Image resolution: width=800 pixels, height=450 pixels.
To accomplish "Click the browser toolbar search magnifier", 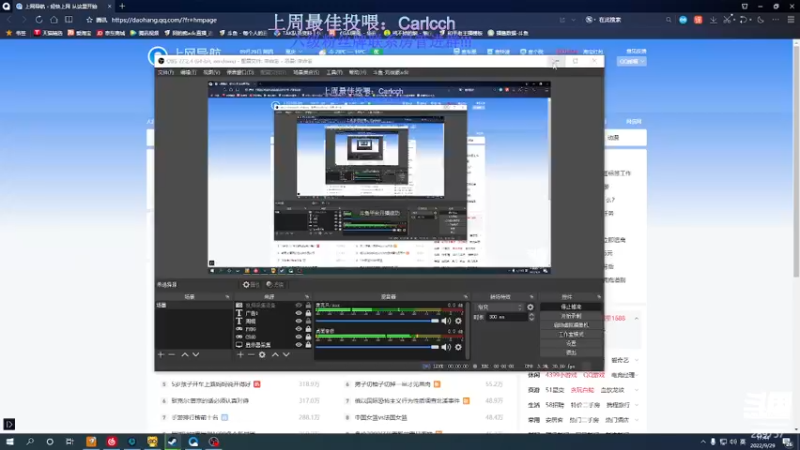I will (668, 20).
